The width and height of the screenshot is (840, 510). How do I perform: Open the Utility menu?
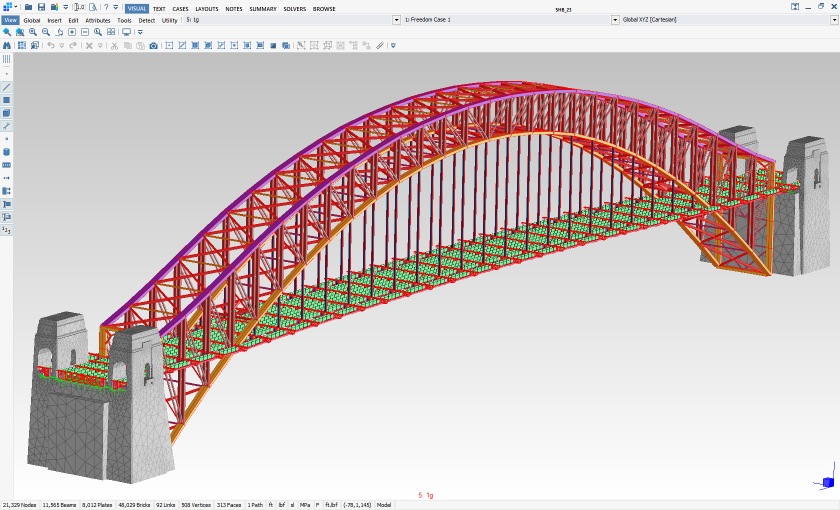169,20
